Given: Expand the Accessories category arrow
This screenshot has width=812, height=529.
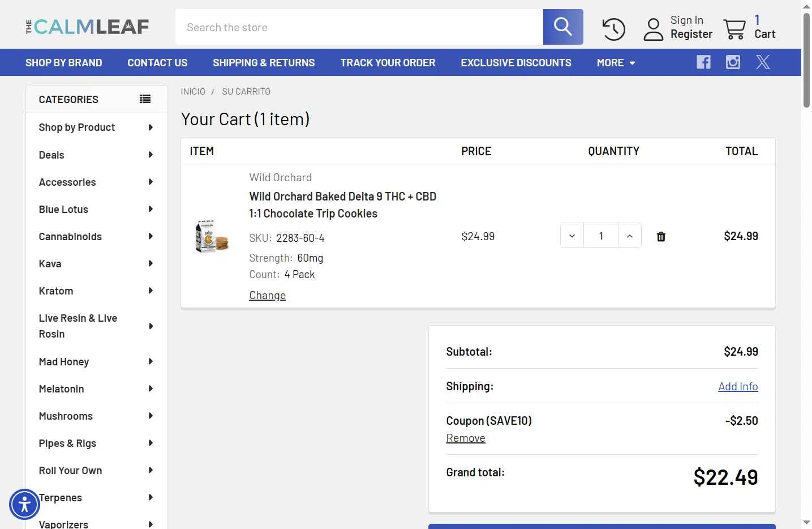Looking at the screenshot, I should coord(151,182).
